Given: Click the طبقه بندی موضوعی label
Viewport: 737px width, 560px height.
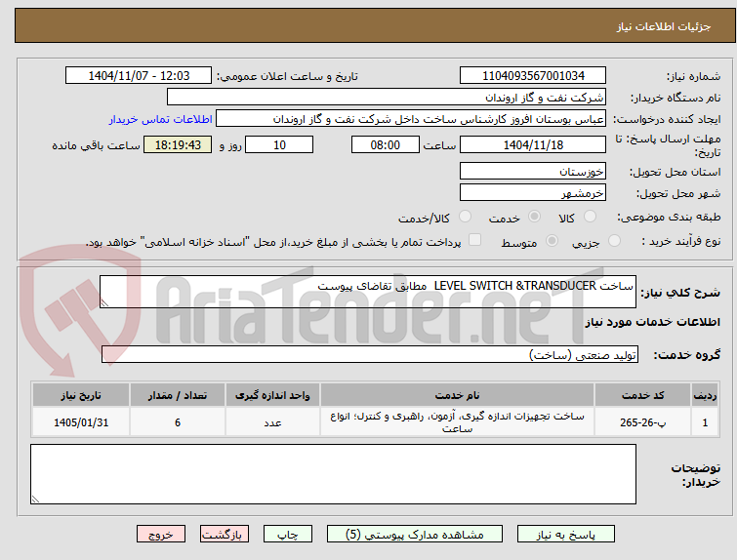Looking at the screenshot, I should (669, 217).
